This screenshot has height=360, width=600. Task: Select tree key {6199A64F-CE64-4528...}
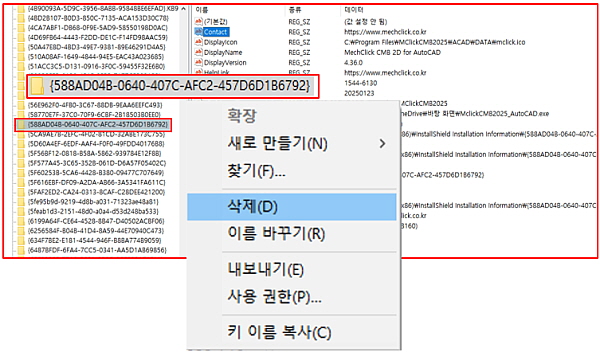[x=96, y=221]
